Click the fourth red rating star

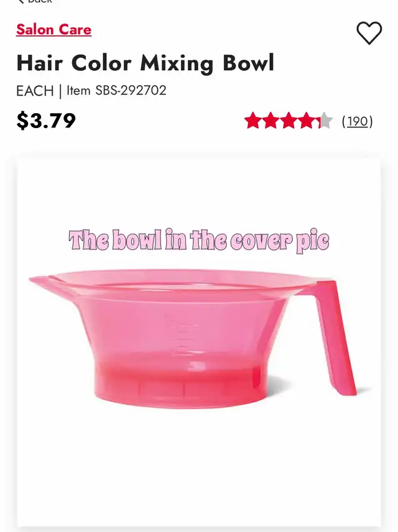pyautogui.click(x=307, y=121)
